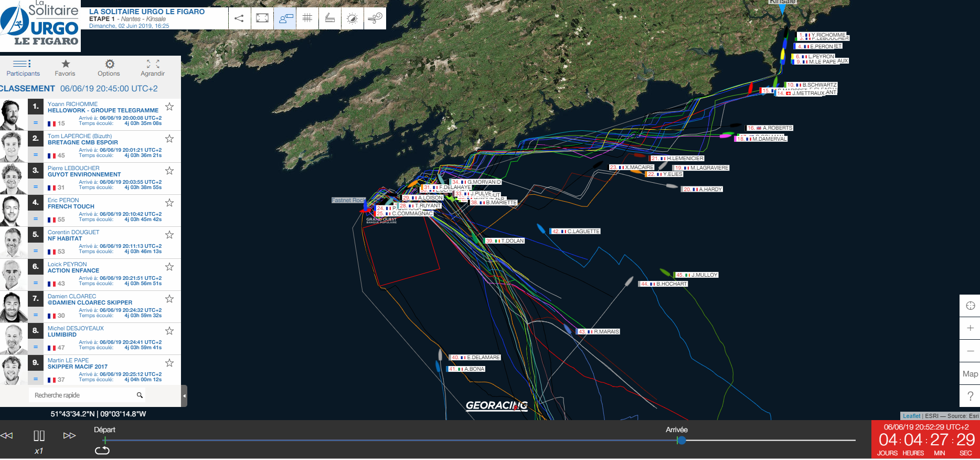The image size is (980, 460).
Task: Click the Fastnet Rock waypoint label
Action: pyautogui.click(x=348, y=200)
